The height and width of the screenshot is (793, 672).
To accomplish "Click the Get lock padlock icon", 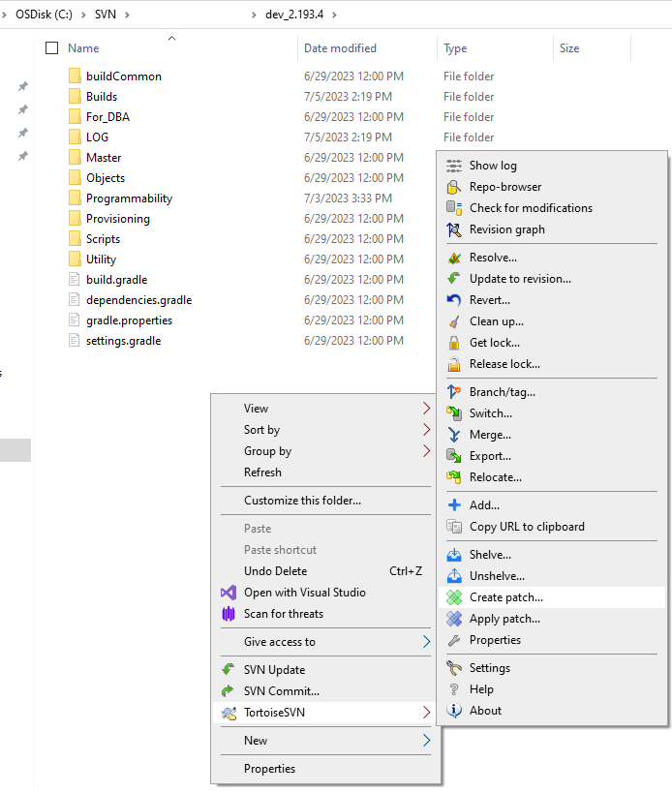I will tap(454, 343).
